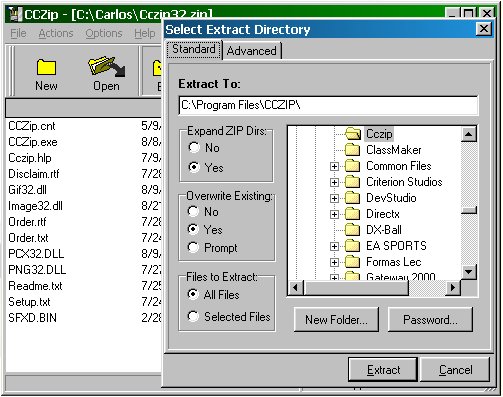Expand the Common Files tree node
Screen dimensions: 503x397
tap(334, 166)
